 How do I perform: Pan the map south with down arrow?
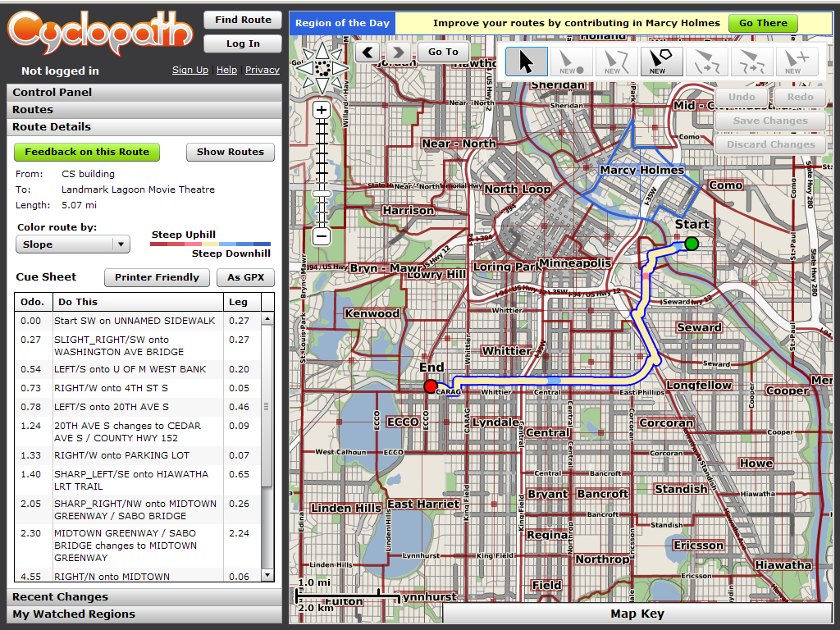[322, 85]
